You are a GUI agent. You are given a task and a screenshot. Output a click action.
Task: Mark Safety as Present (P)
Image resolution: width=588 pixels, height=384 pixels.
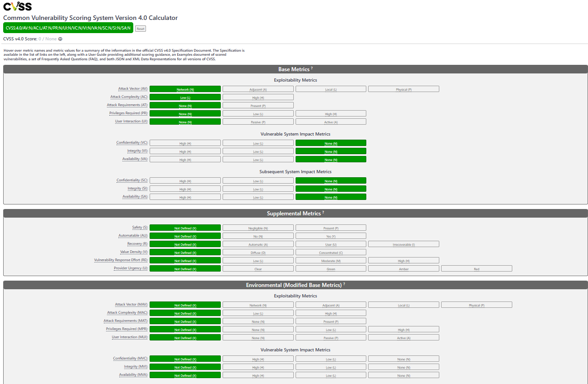(330, 227)
